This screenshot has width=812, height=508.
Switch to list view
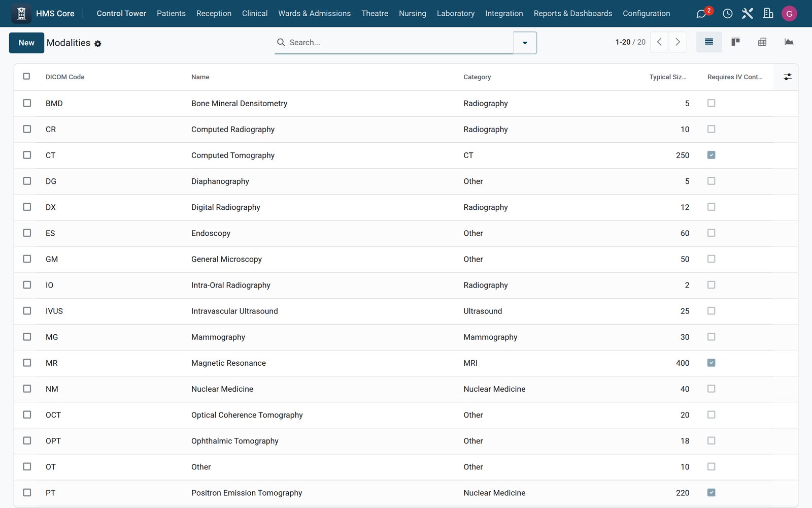coord(709,42)
